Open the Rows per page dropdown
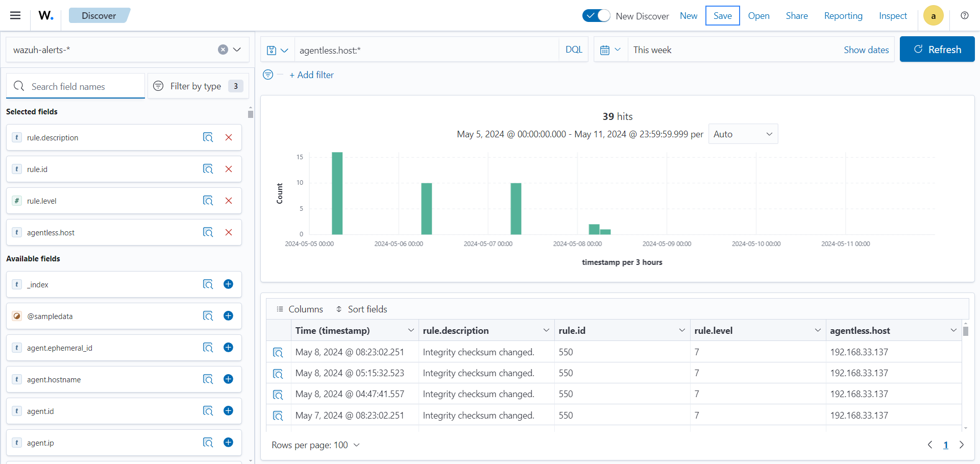 coord(316,445)
